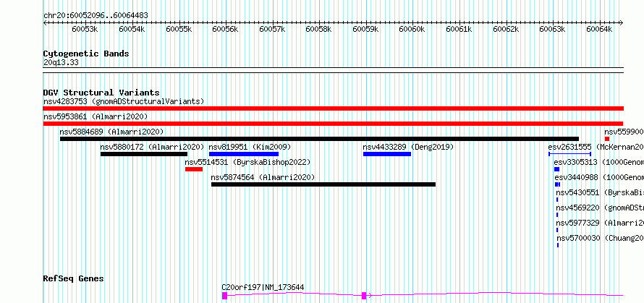This screenshot has height=303, width=644.
Task: Open the nsv5700030 (Chuang) variant label
Action: pos(600,238)
